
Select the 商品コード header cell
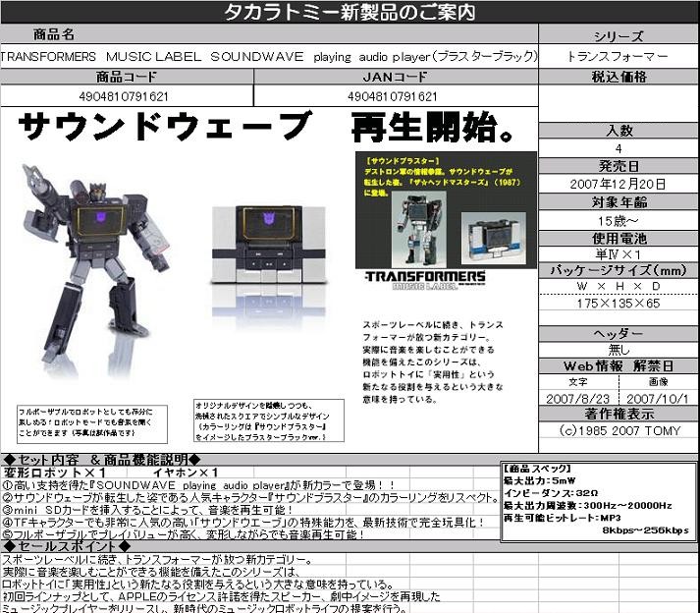click(x=127, y=77)
